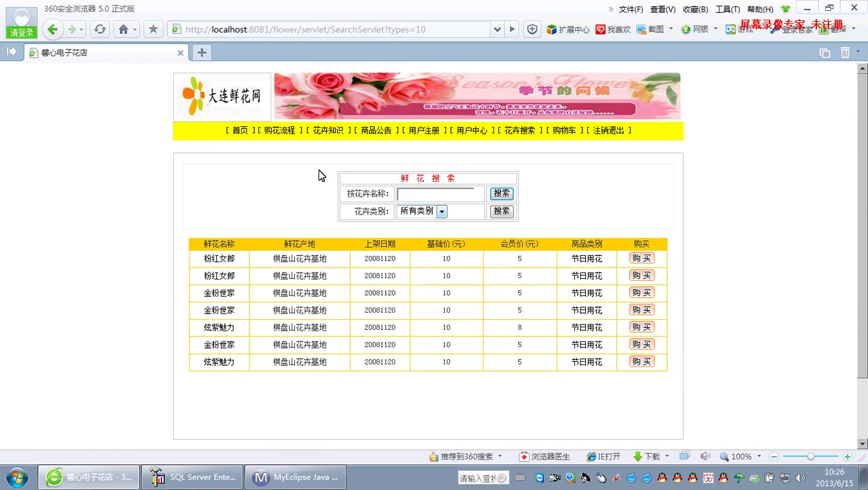Click the forward navigation arrow

(x=71, y=30)
